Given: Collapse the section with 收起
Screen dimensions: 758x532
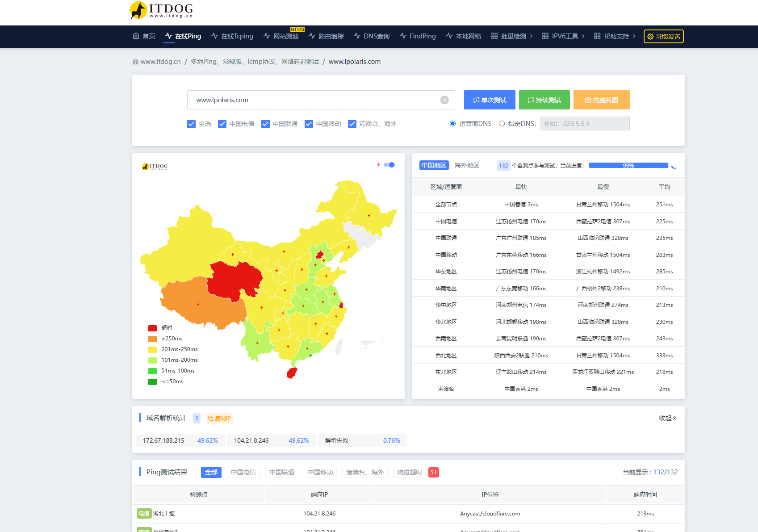Looking at the screenshot, I should click(x=668, y=418).
